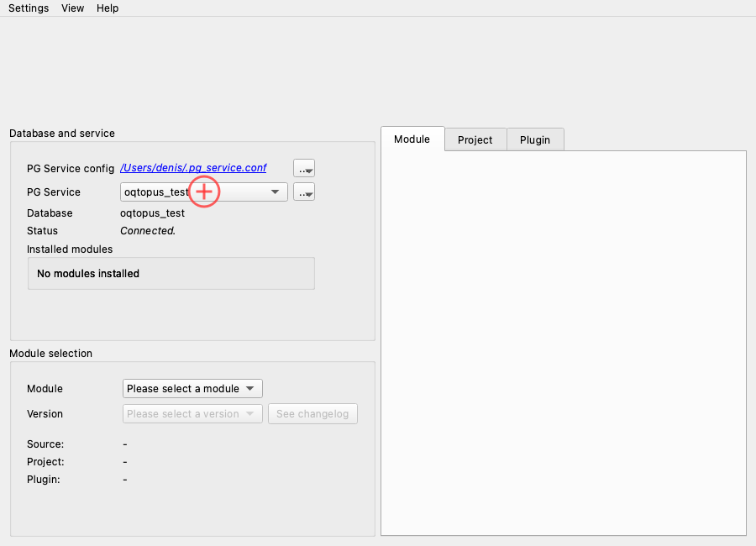Switch to the Module tab
756x546 pixels.
tap(412, 139)
